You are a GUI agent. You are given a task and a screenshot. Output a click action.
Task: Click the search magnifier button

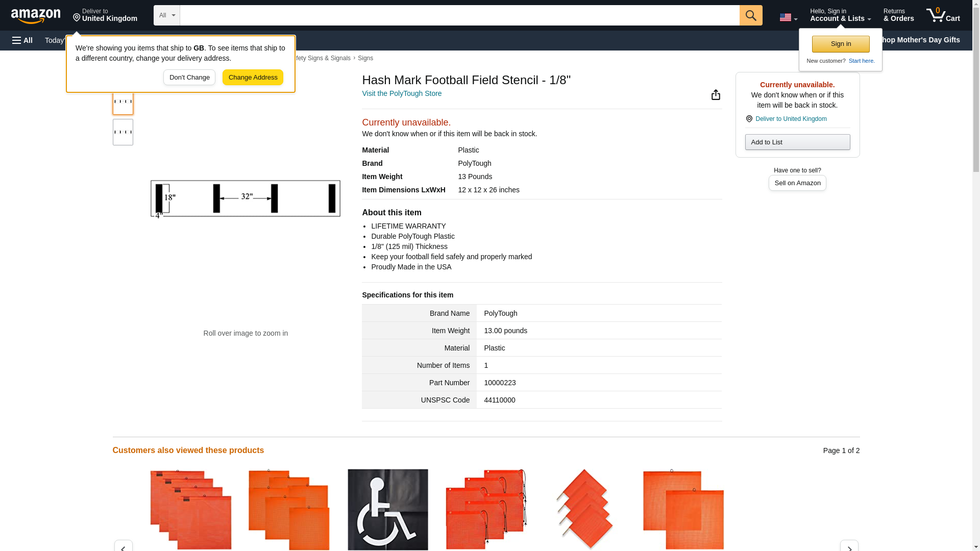tap(750, 15)
